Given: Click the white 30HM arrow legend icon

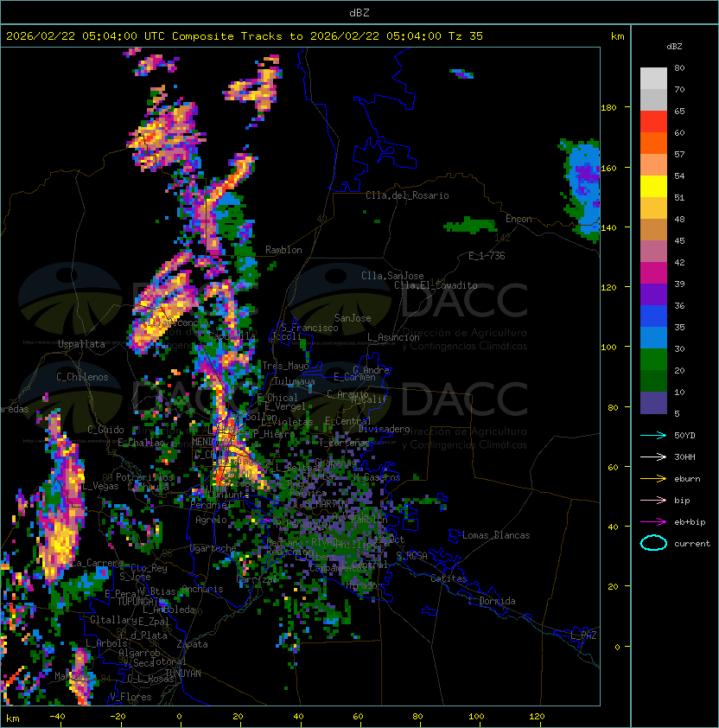Looking at the screenshot, I should pyautogui.click(x=653, y=457).
